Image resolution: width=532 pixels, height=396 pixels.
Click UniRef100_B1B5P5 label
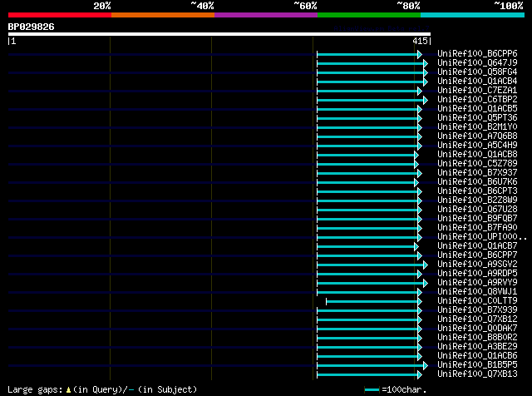pos(477,365)
